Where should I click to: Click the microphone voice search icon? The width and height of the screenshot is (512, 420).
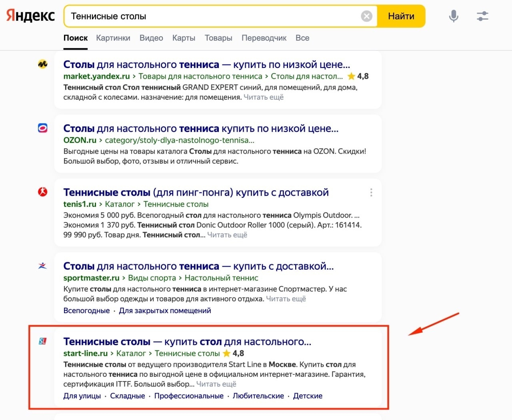[454, 16]
